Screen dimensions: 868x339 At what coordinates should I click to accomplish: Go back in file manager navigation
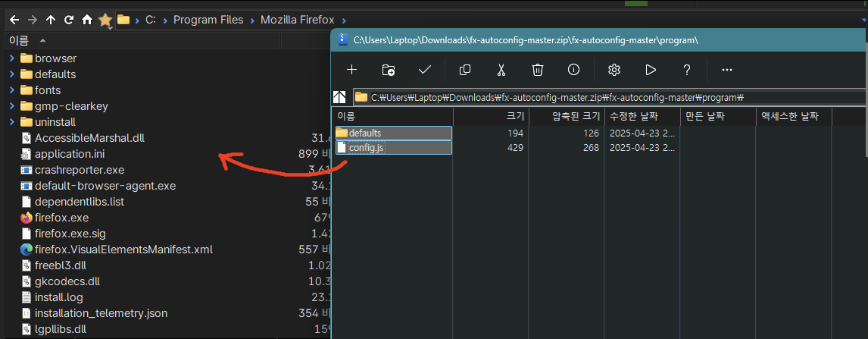tap(14, 20)
